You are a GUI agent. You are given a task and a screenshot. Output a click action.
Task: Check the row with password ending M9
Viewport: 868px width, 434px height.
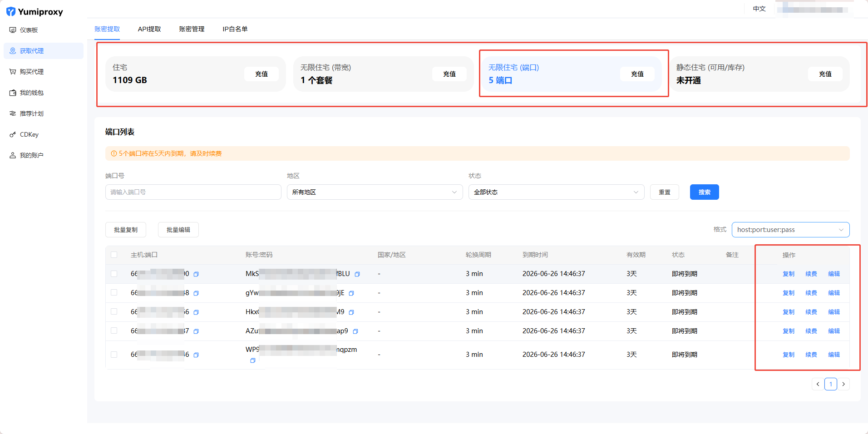[x=114, y=312]
